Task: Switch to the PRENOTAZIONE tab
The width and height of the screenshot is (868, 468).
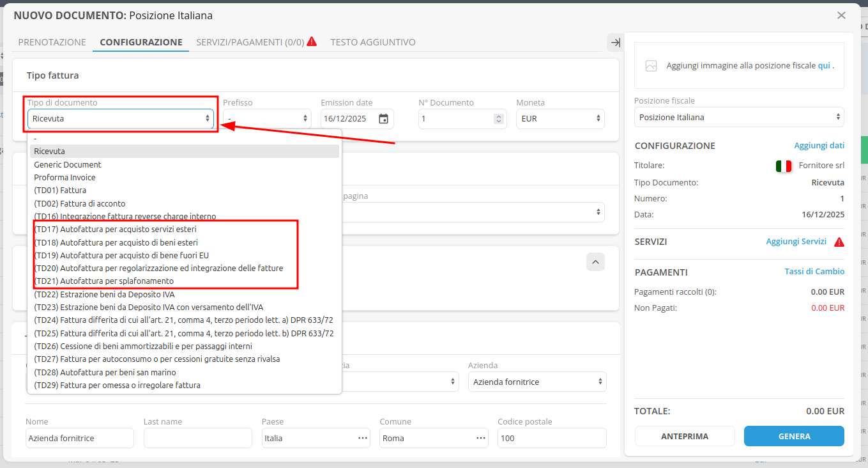Action: (52, 42)
